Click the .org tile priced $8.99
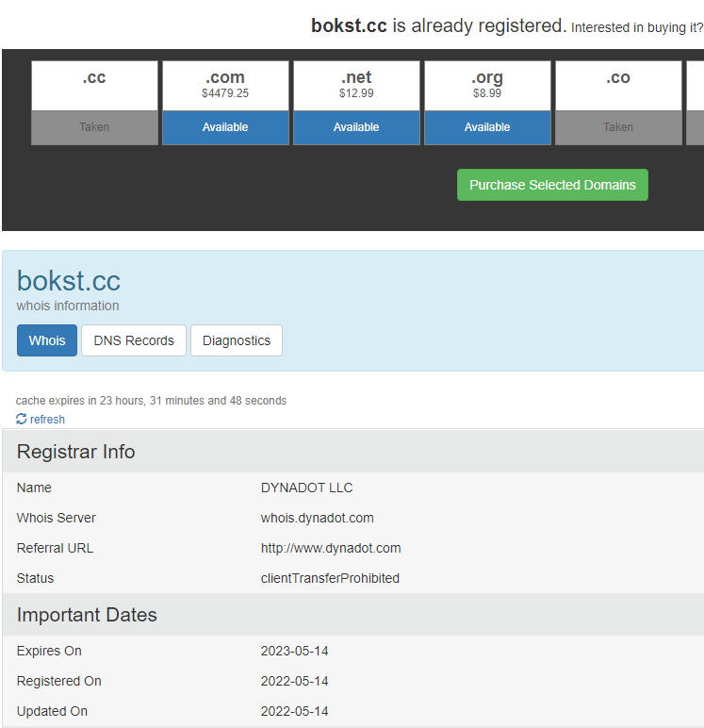 click(487, 85)
